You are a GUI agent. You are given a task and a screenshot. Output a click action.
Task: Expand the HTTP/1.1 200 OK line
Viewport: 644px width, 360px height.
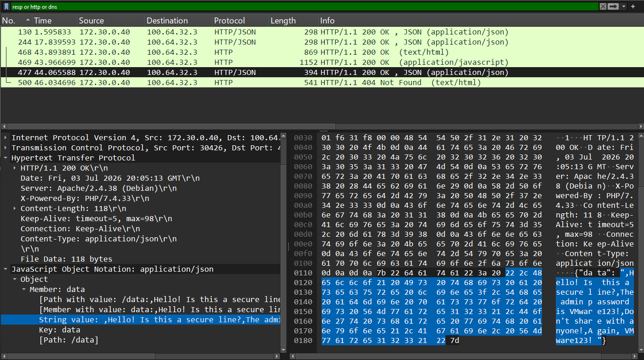tap(15, 168)
